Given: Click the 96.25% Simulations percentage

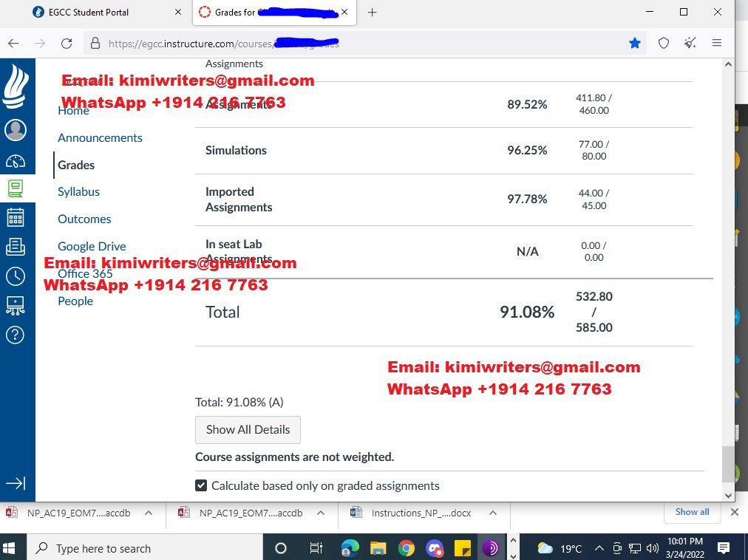Looking at the screenshot, I should click(527, 150).
